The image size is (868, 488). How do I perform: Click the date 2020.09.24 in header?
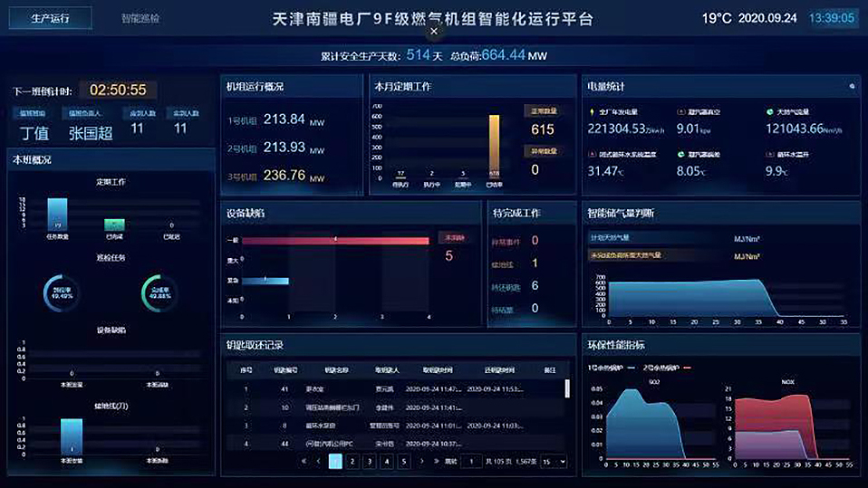767,18
